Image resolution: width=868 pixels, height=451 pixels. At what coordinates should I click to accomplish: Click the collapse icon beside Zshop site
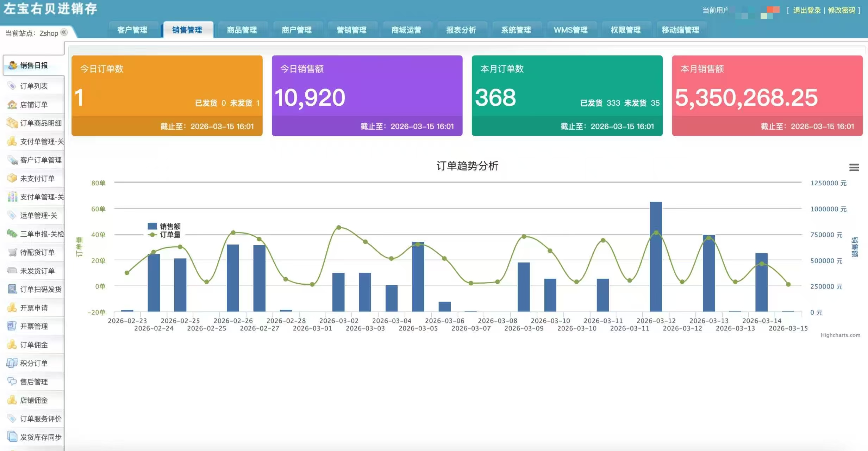(x=64, y=32)
